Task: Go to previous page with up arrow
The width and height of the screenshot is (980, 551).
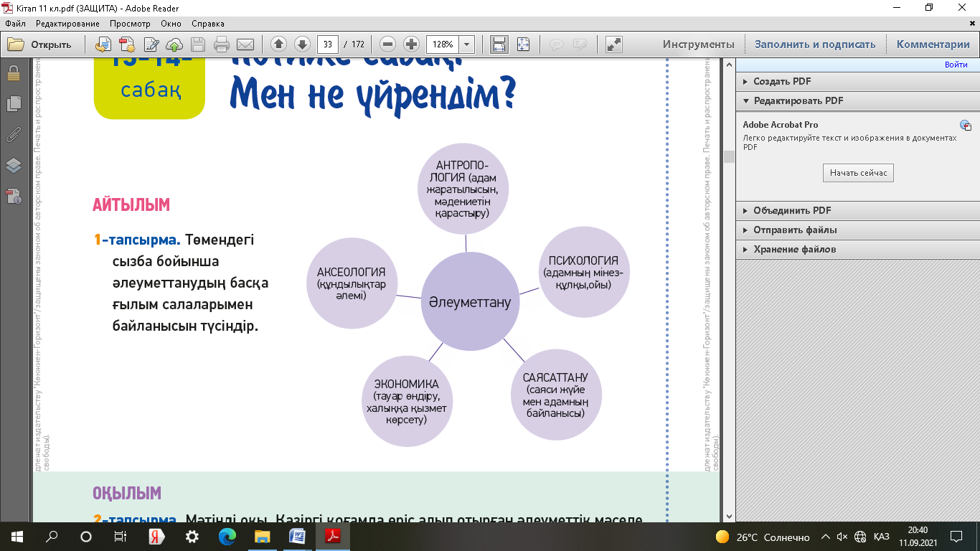Action: point(279,44)
